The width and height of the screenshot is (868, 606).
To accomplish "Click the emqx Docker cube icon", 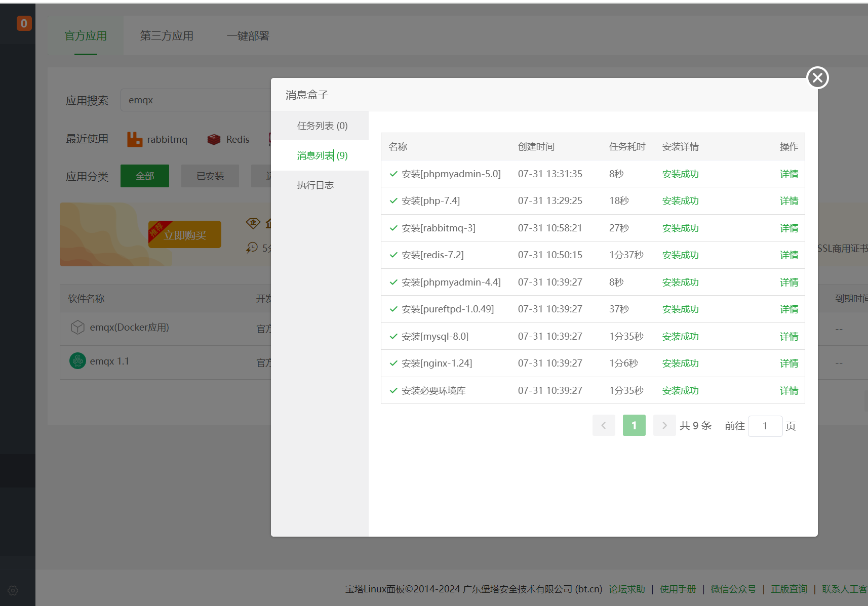I will (x=77, y=328).
